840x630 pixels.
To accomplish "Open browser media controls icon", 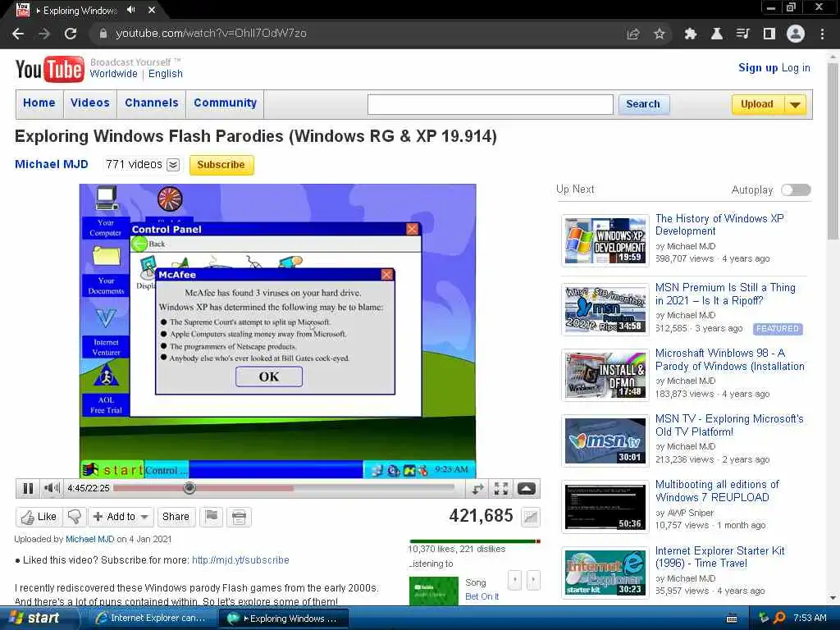I will click(x=742, y=34).
